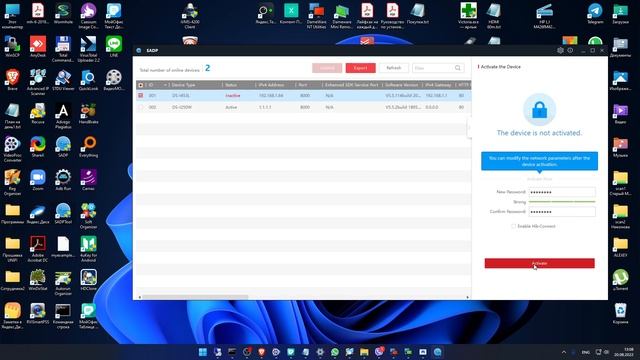640x360 pixels.
Task: Open uTorrent desktop shortcut
Action: coord(620,280)
